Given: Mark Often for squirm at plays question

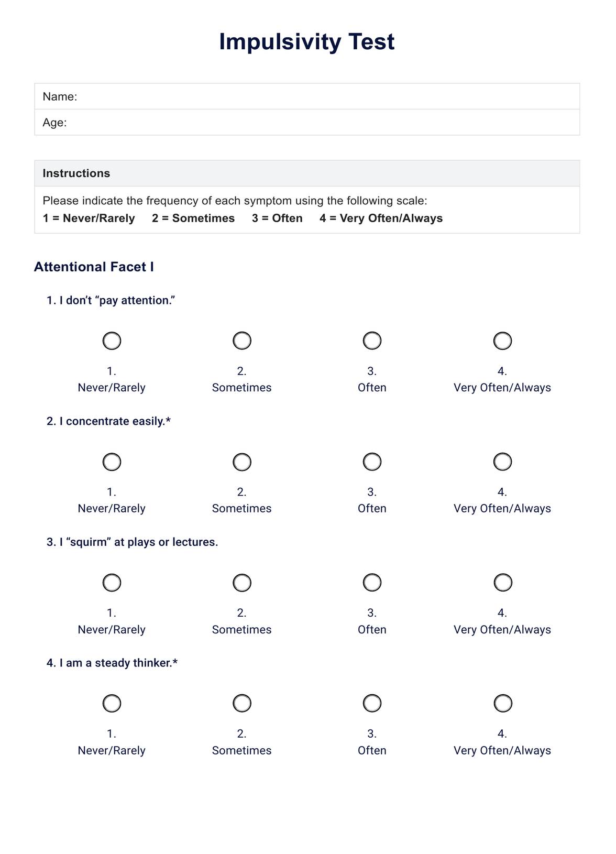Looking at the screenshot, I should 372,583.
